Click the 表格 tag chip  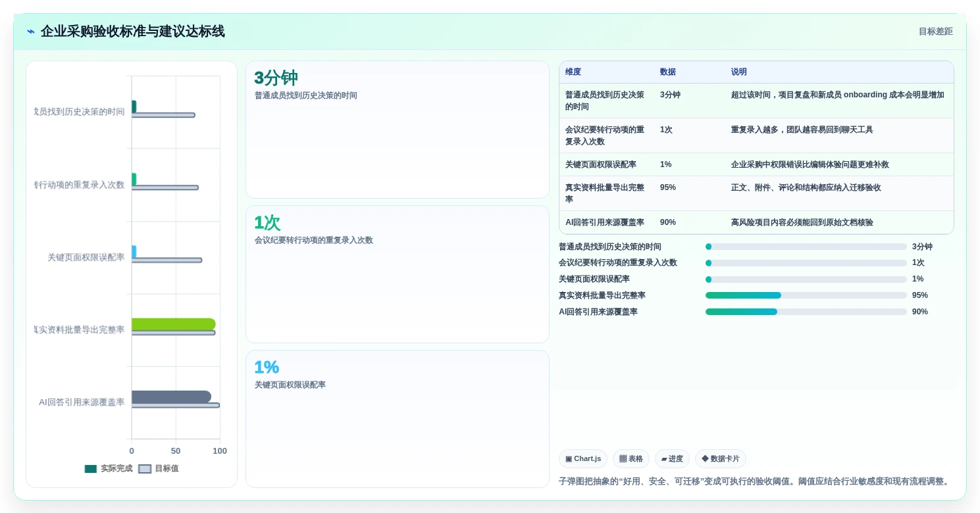pos(631,459)
